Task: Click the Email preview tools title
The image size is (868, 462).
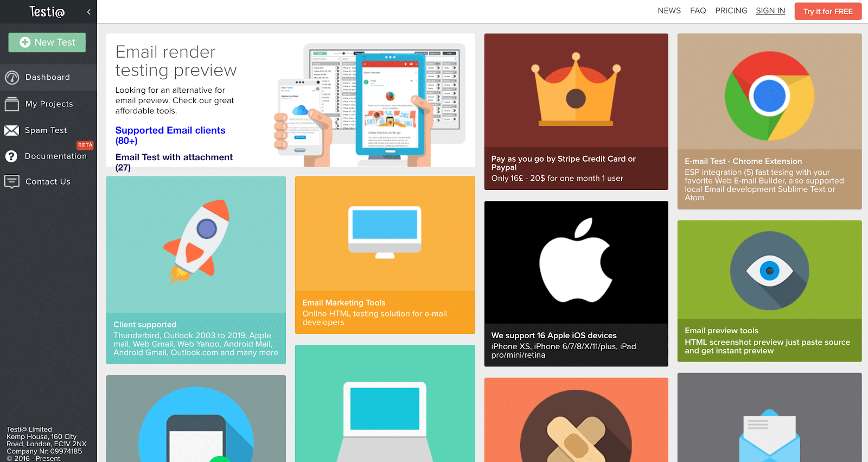Action: click(x=722, y=331)
